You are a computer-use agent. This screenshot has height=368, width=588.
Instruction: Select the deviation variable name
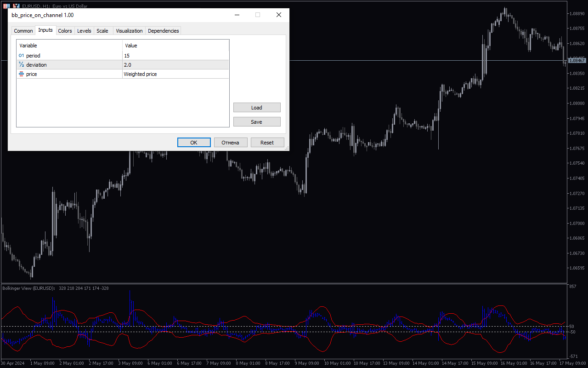36,65
